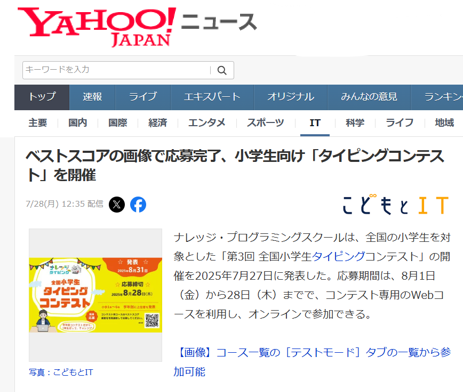Open the みんなの意見 tab

[369, 97]
